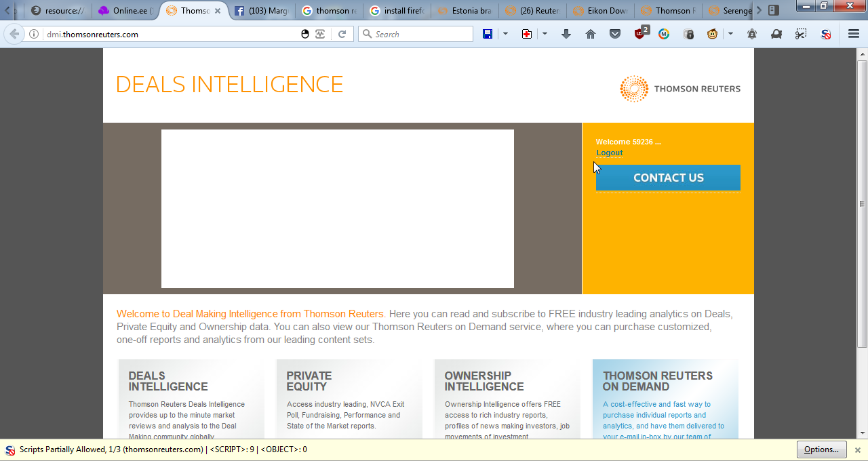868x461 pixels.
Task: Switch to the (26) Reuters tab
Action: tap(532, 11)
